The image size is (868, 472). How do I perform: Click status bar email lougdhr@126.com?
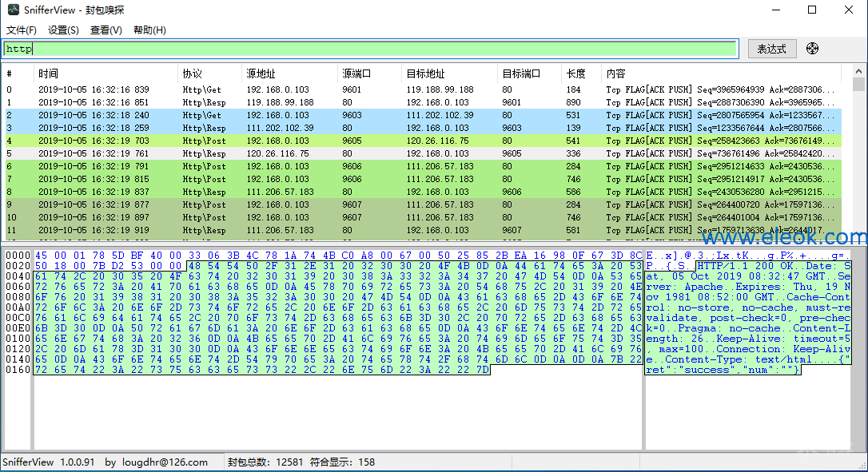coord(165,462)
